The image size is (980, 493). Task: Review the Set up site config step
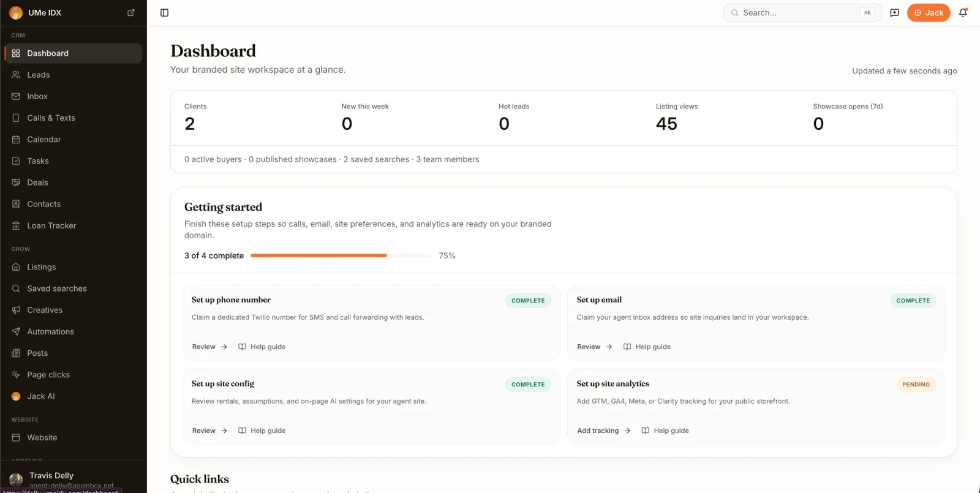click(209, 431)
